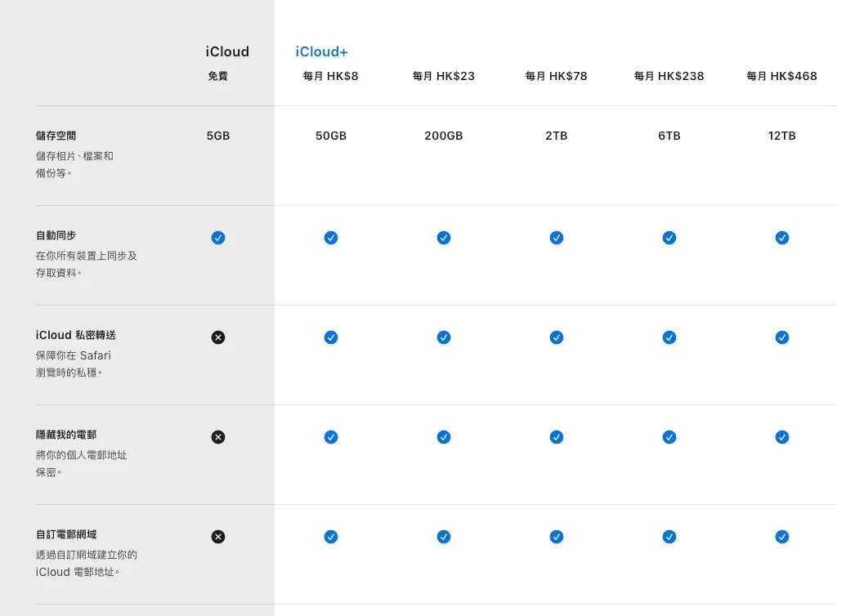The width and height of the screenshot is (855, 616).
Task: Click 自訂電郵網域 checkmark under HK$23 plan
Action: (444, 537)
